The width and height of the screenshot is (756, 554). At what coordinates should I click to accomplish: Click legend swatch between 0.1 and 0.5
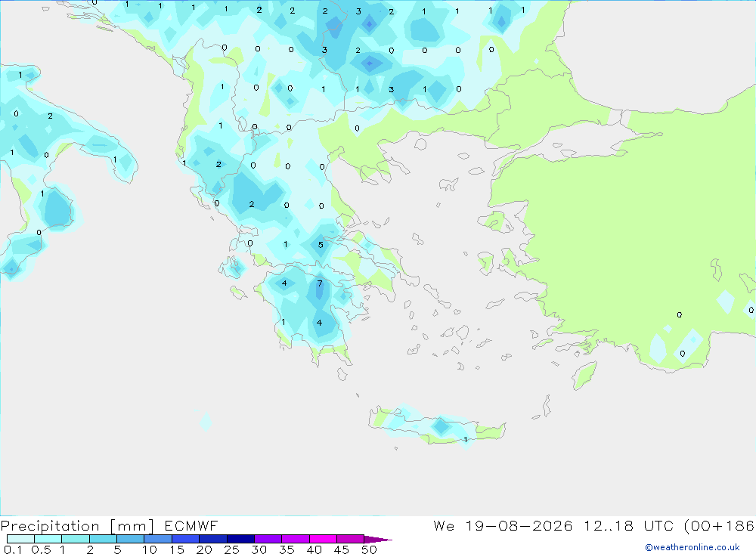(20, 539)
